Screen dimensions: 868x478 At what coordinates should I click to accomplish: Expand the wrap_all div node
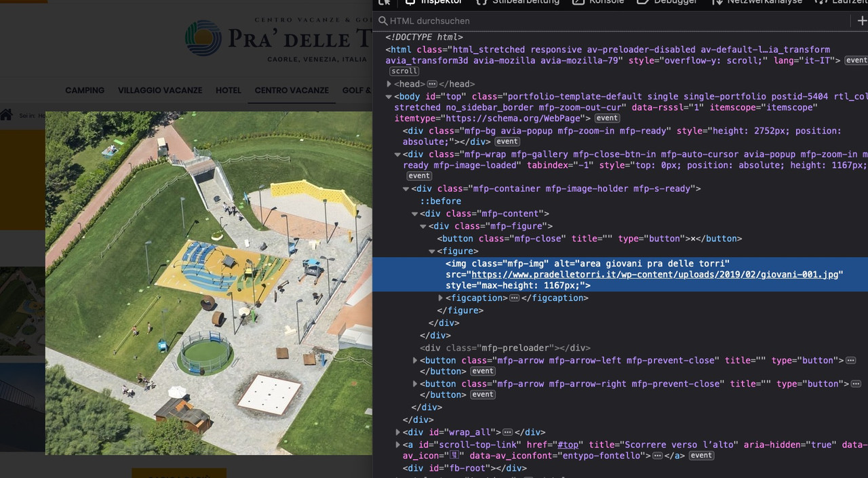click(x=398, y=432)
